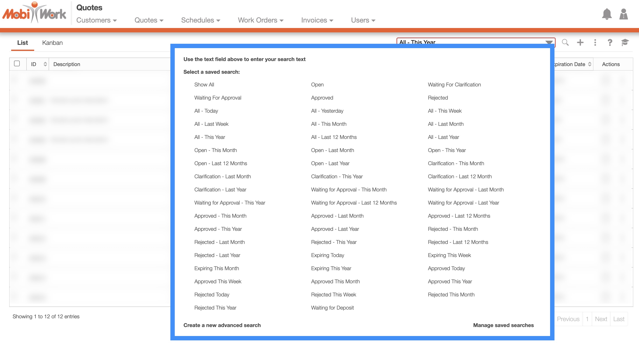Click Manage saved searches link

[503, 325]
